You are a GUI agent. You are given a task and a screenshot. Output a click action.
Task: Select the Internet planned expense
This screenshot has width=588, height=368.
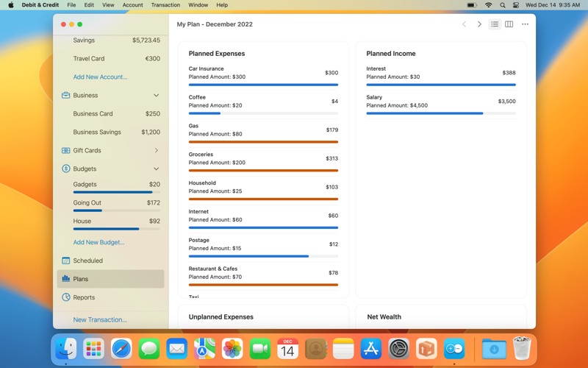[263, 219]
